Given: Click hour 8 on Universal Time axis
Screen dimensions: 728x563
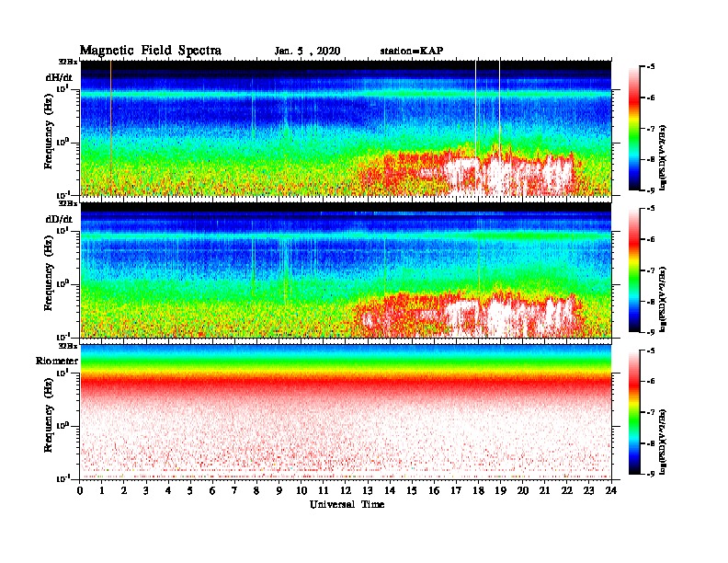Looking at the screenshot, I should (256, 490).
